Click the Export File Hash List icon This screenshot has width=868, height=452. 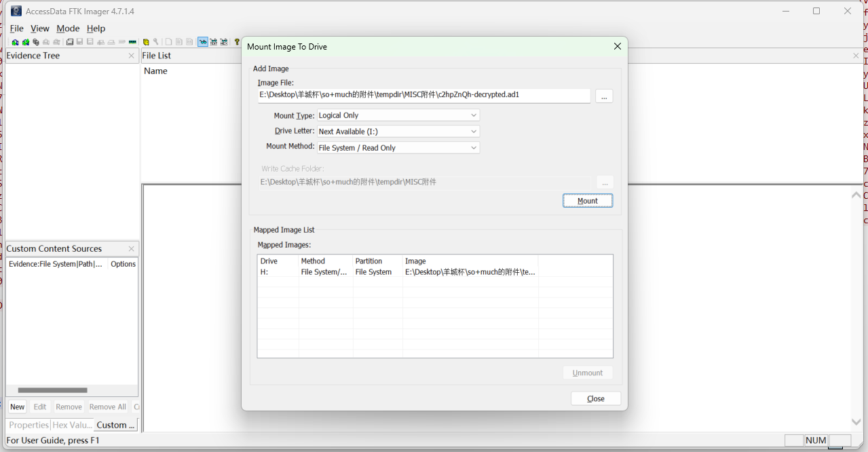click(179, 42)
